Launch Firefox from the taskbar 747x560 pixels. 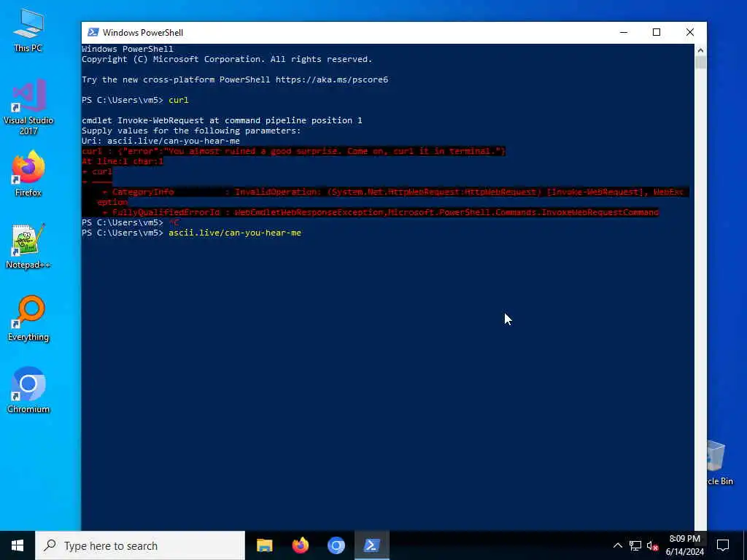[x=300, y=545]
